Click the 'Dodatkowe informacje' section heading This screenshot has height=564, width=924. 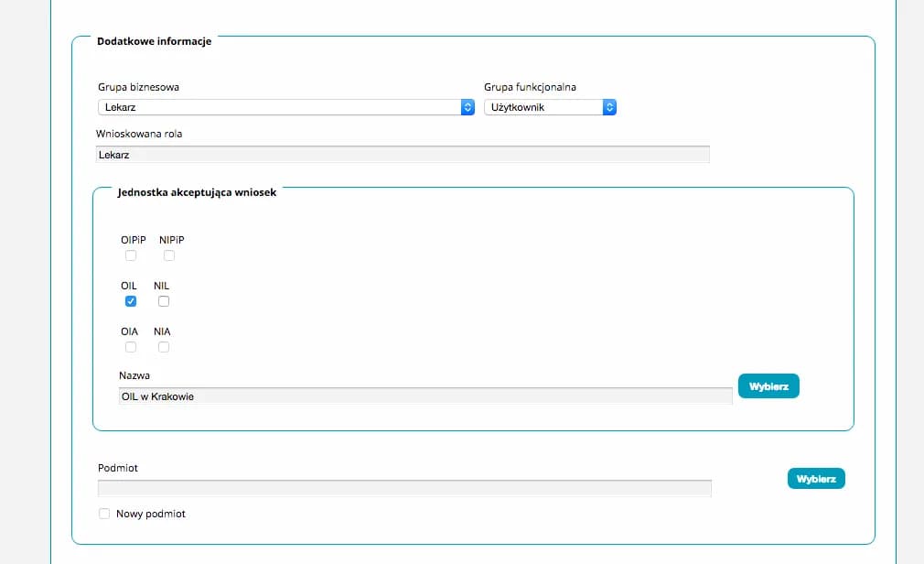point(154,41)
